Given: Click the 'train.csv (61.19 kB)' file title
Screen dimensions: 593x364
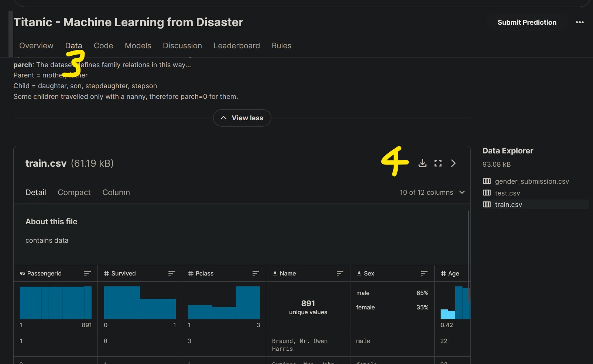Looking at the screenshot, I should click(69, 163).
